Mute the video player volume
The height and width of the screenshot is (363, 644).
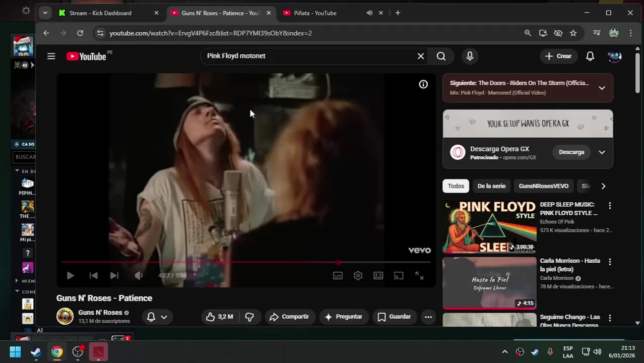coord(139,275)
